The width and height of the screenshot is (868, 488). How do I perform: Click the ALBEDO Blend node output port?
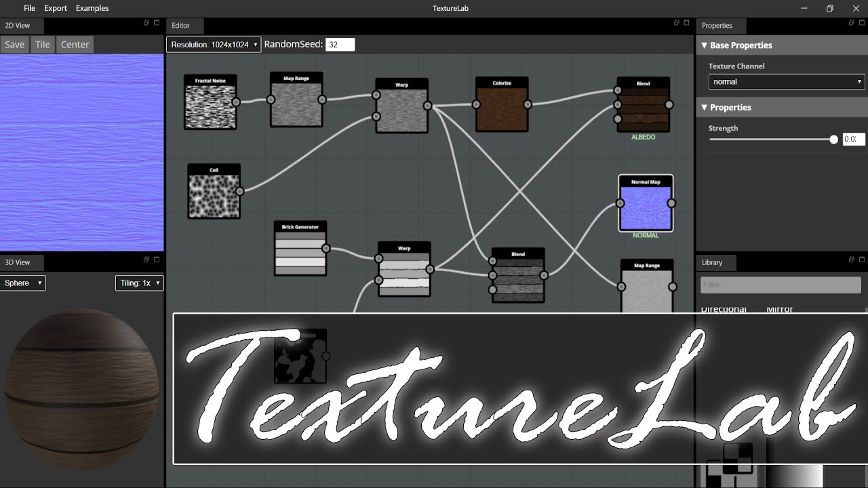pos(669,105)
